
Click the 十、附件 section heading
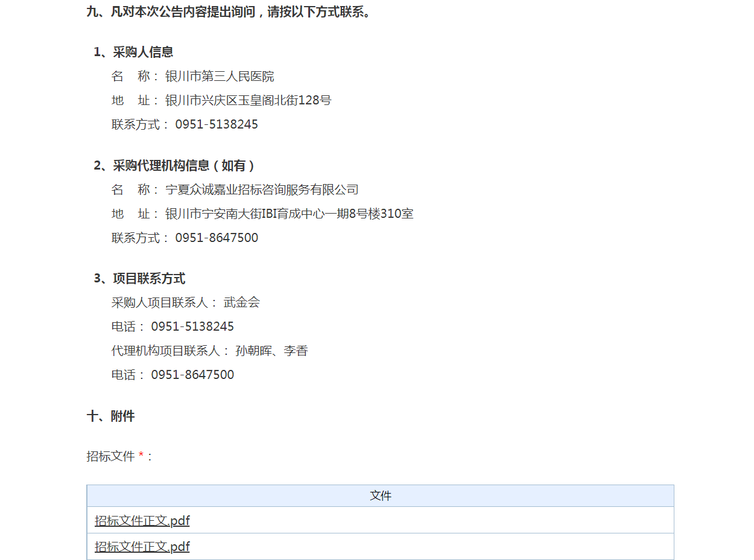click(x=110, y=416)
